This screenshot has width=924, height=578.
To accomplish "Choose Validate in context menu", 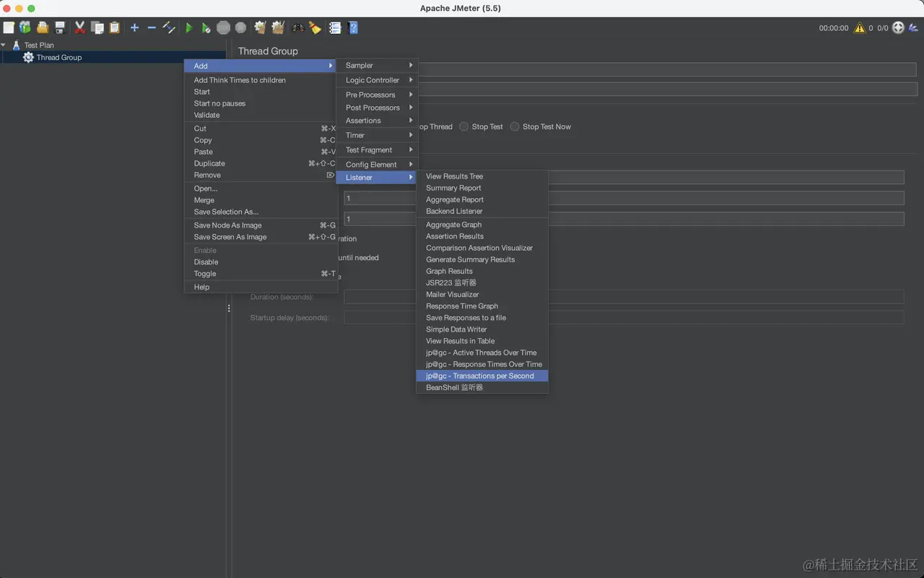I will click(261, 115).
